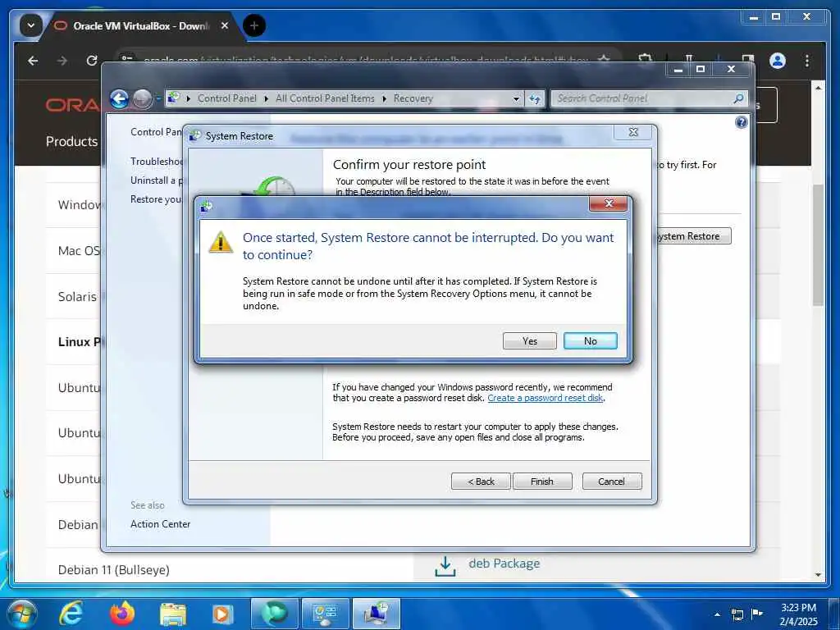Open the browser profile avatar
The height and width of the screenshot is (630, 840).
click(778, 61)
